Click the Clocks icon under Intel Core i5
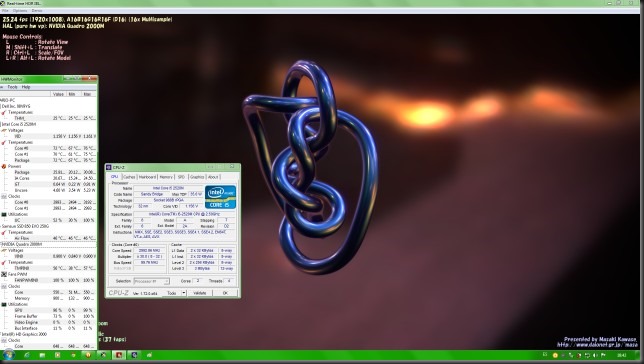 (x=4, y=196)
